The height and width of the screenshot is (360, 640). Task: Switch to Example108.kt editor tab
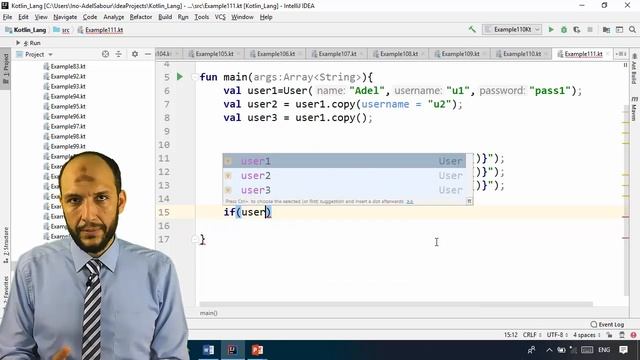(399, 54)
